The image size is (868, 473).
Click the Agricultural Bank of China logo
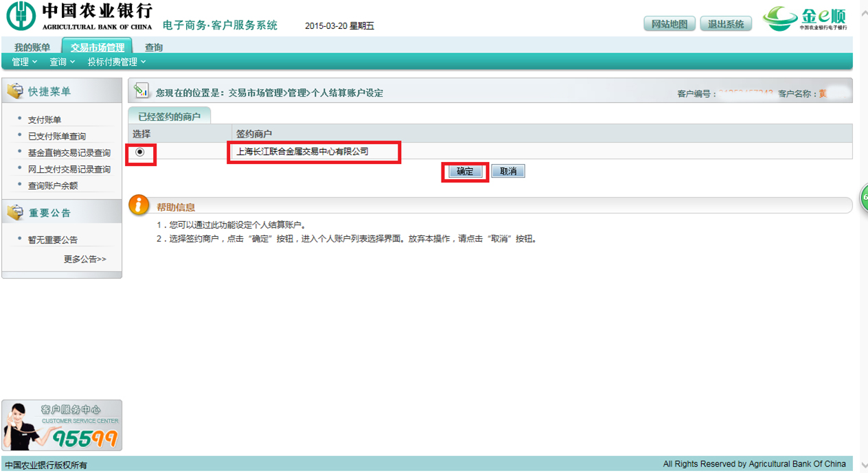point(79,16)
